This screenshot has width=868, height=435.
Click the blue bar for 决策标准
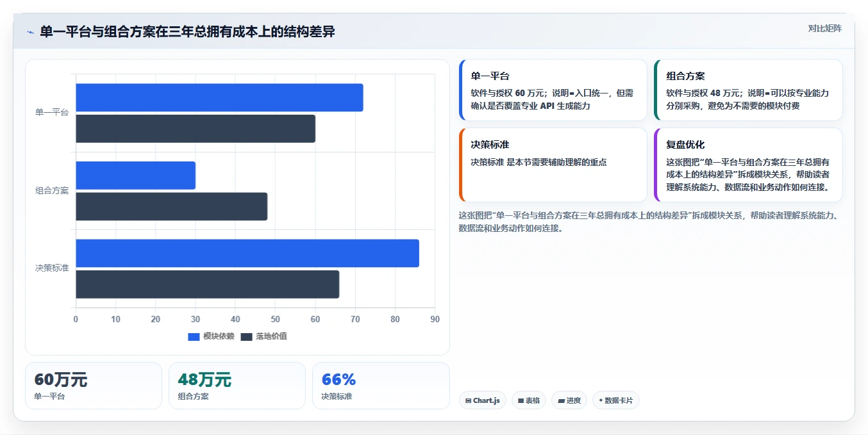pos(247,253)
